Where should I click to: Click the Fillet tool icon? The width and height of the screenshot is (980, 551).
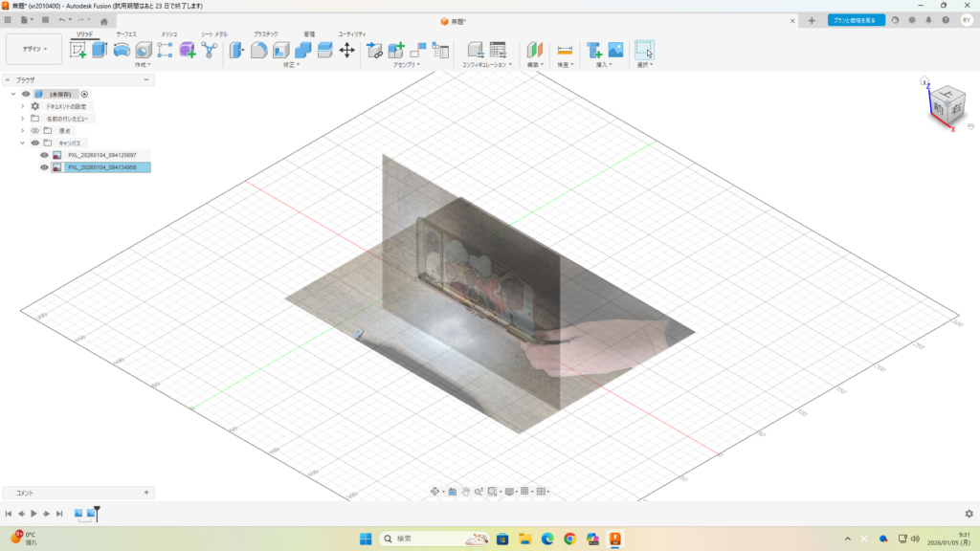pyautogui.click(x=258, y=50)
